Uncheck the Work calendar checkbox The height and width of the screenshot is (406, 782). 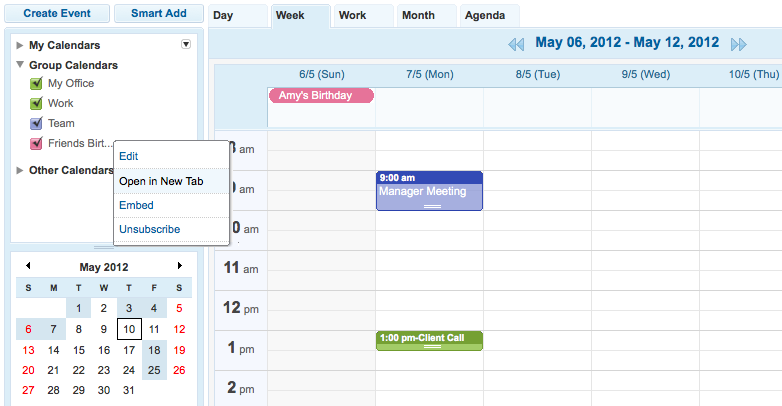coord(37,104)
